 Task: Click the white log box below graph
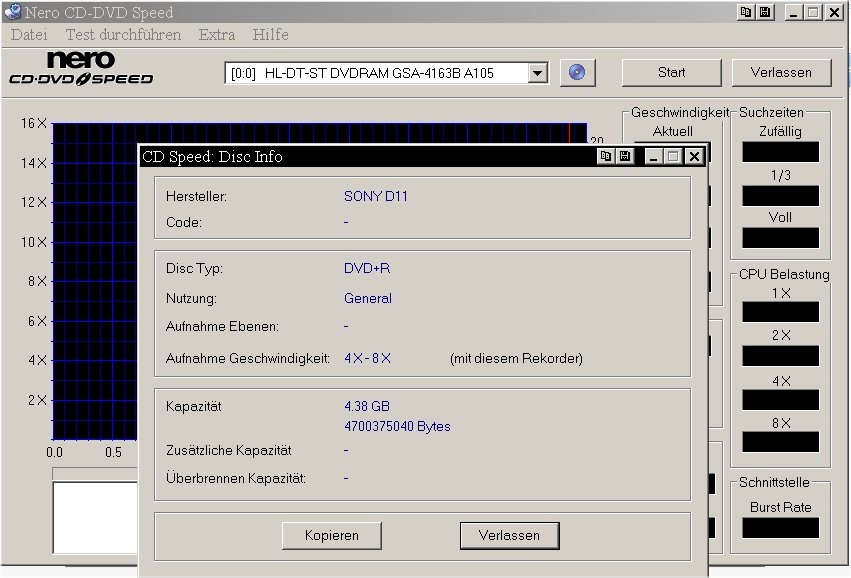pos(96,517)
